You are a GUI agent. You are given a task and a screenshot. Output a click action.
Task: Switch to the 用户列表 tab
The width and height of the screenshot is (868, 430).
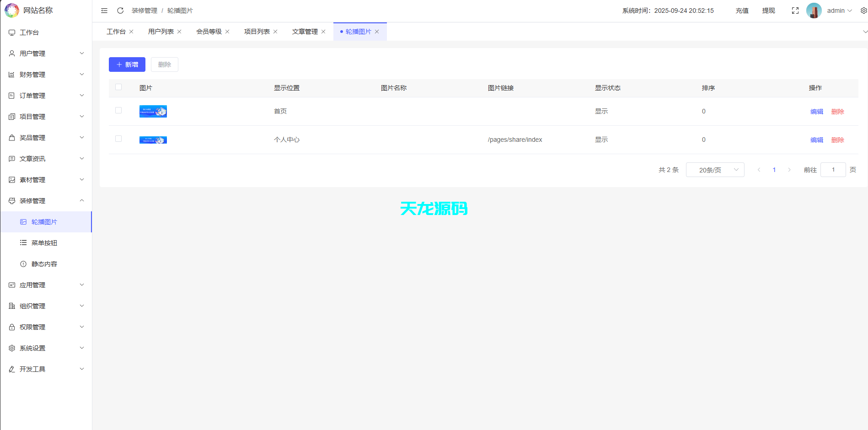(x=161, y=31)
